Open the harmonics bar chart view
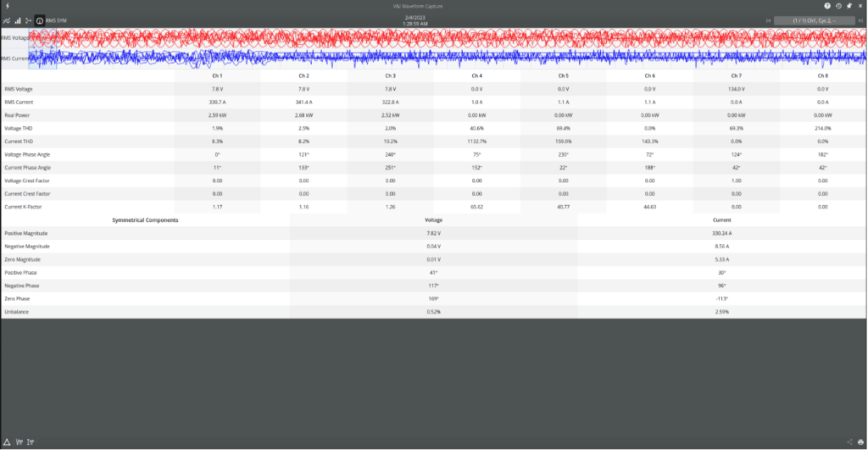Screen dimensions: 868x450 [18, 20]
